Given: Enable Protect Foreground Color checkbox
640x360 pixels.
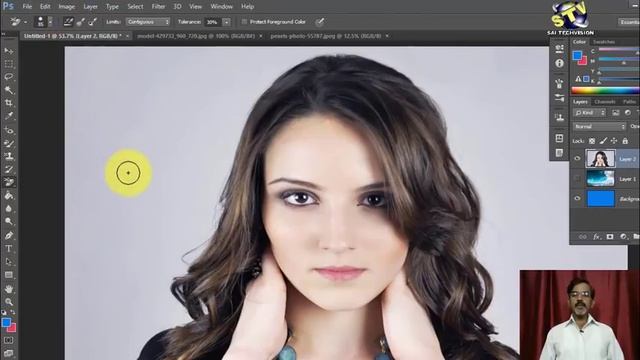Looking at the screenshot, I should click(244, 22).
